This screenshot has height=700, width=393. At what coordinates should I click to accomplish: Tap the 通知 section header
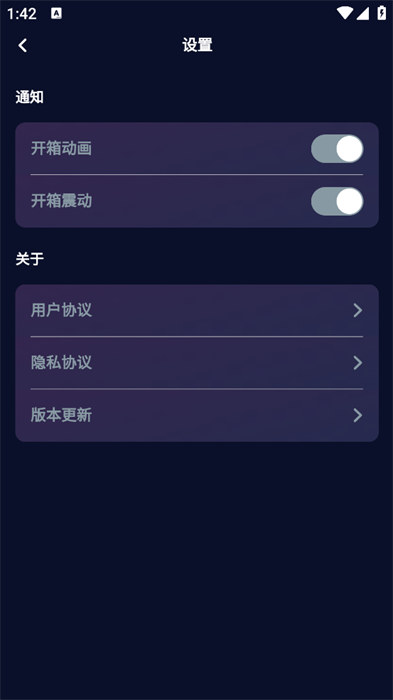pos(29,97)
